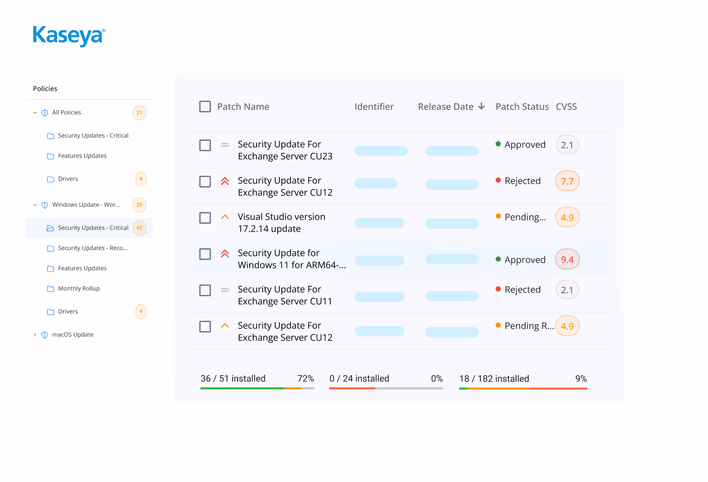The height and width of the screenshot is (482, 708).
Task: Open Features Updates under Windows Update
Action: 82,268
